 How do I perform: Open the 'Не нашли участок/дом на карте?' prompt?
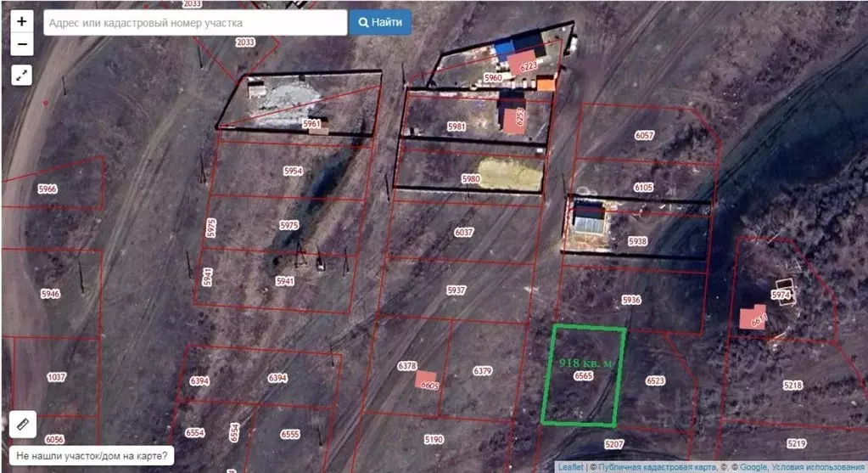92,456
